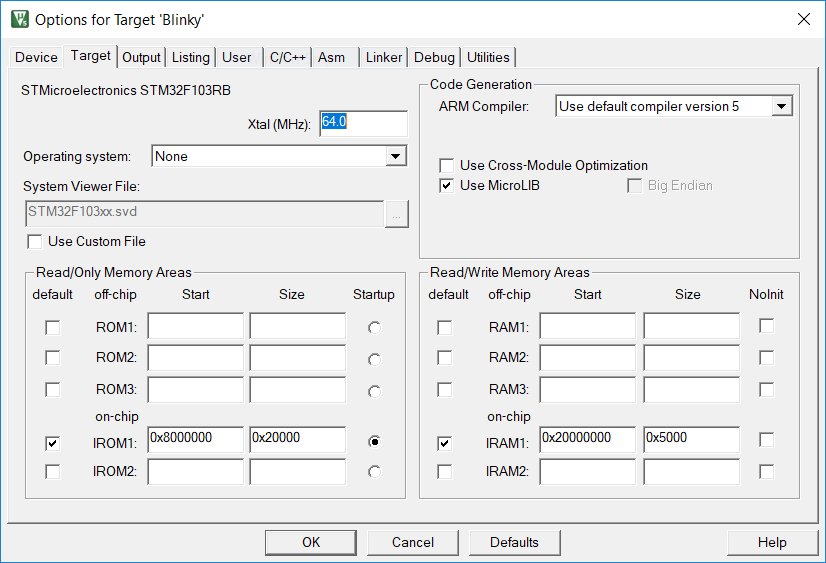The height and width of the screenshot is (563, 826).
Task: Uncheck the IROM1 default checkbox
Action: pyautogui.click(x=53, y=443)
